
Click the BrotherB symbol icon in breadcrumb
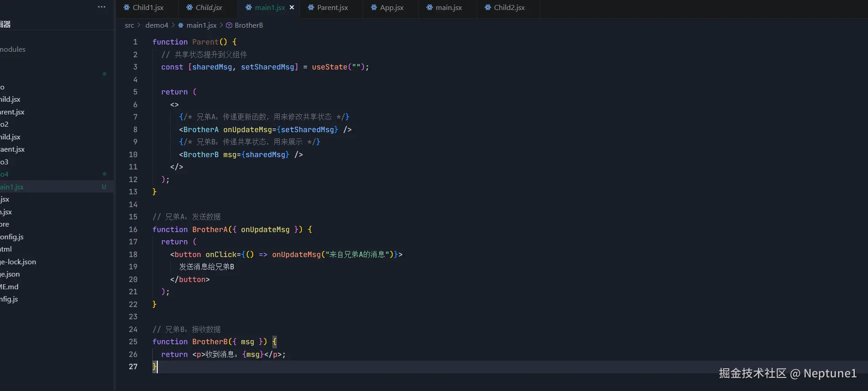(x=229, y=25)
